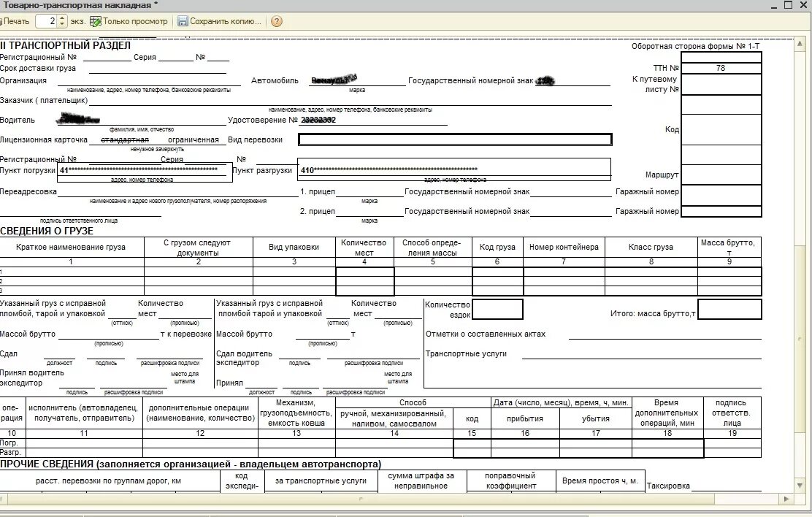Select the подпись ответств. лица header
Screen dimensions: 812x517
(731, 413)
